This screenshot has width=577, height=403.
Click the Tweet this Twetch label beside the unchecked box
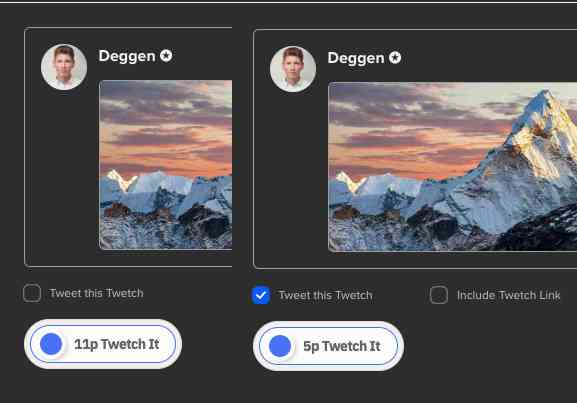pos(96,293)
